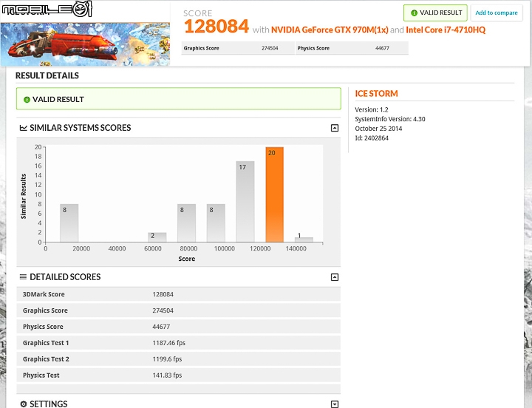Click the Graphics Score header value 274504
The height and width of the screenshot is (408, 532).
tap(270, 48)
